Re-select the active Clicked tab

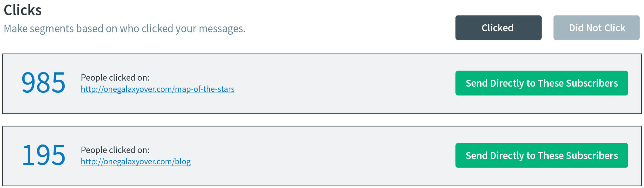click(498, 28)
